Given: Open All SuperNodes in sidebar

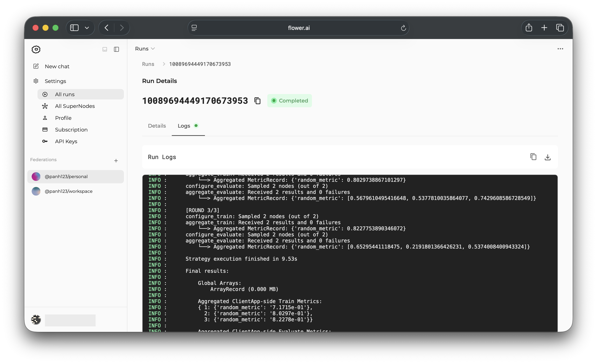Looking at the screenshot, I should 80,106.
